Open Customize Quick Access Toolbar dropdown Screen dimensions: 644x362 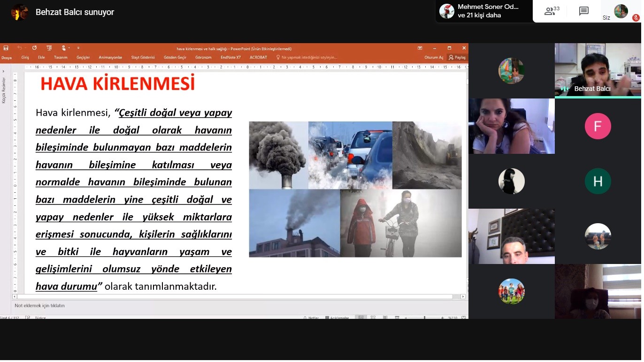pos(78,48)
